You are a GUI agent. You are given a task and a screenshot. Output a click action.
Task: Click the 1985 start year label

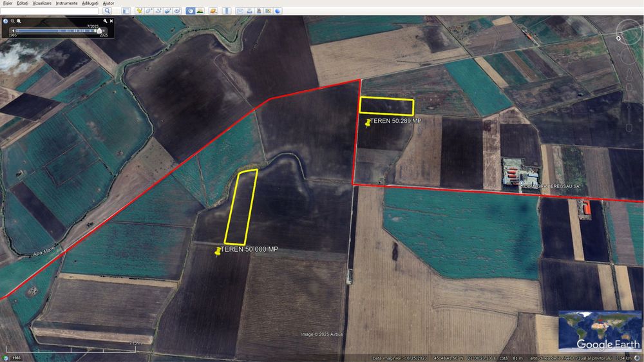click(13, 35)
